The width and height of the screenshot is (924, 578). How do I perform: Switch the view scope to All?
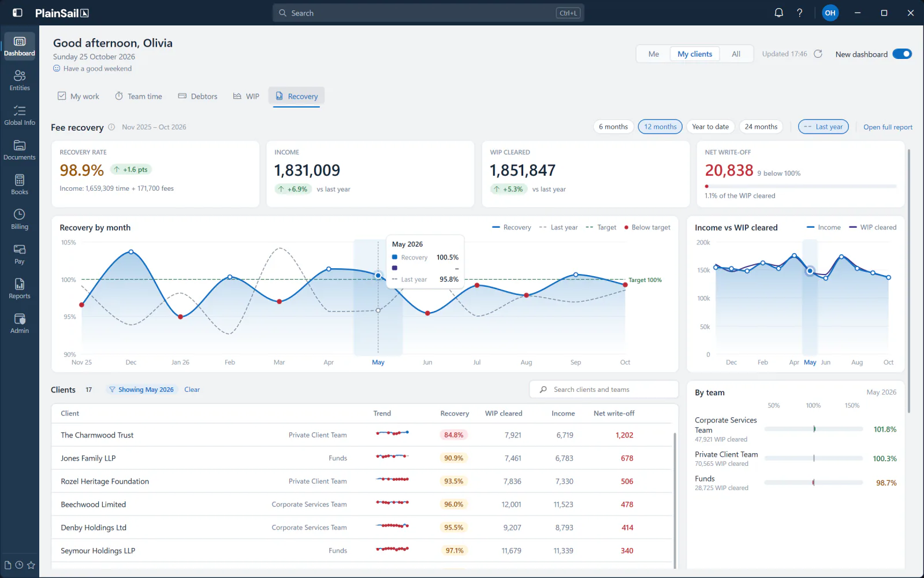pyautogui.click(x=736, y=54)
